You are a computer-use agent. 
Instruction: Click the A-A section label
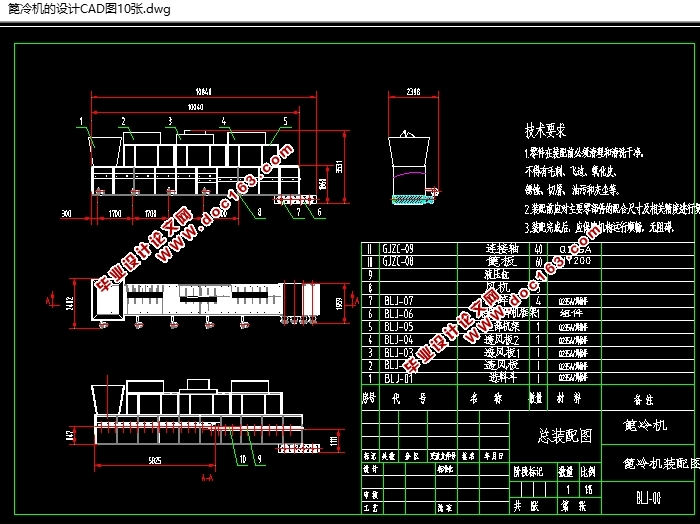[207, 478]
